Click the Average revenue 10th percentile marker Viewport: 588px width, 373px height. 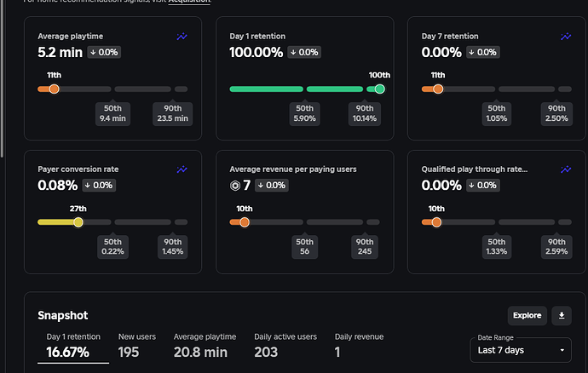click(x=244, y=222)
